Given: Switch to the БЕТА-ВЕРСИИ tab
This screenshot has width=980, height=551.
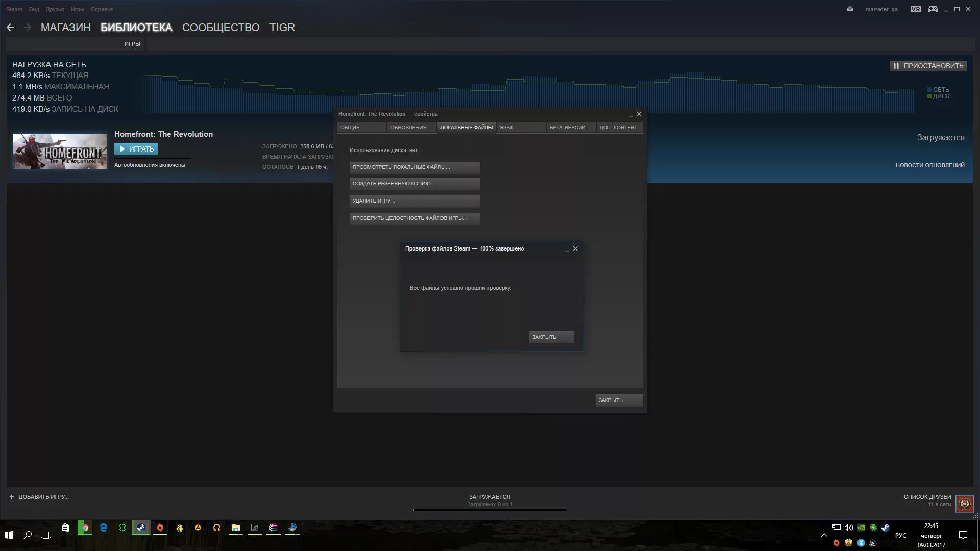Looking at the screenshot, I should [567, 128].
